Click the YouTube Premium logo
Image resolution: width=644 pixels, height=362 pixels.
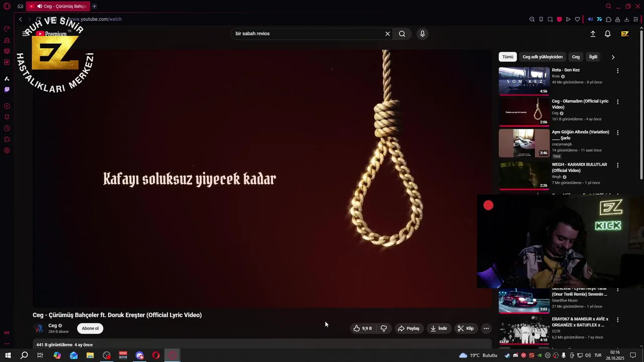[x=52, y=34]
